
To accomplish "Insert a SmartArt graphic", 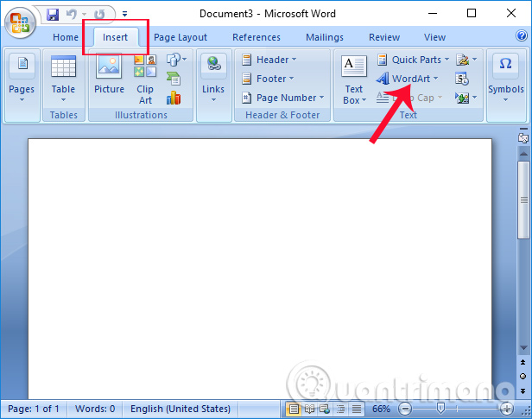I will point(174,79).
